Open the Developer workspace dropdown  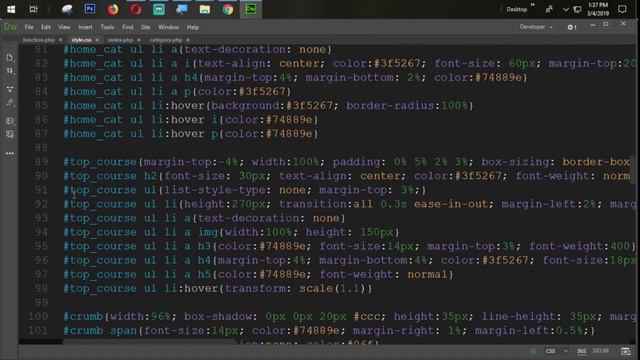536,27
